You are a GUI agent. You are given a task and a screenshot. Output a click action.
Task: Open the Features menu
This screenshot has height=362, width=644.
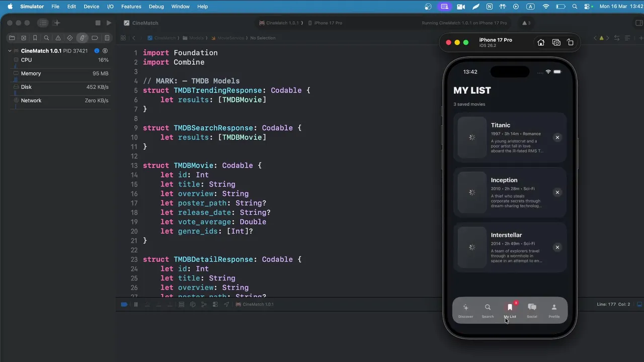131,7
